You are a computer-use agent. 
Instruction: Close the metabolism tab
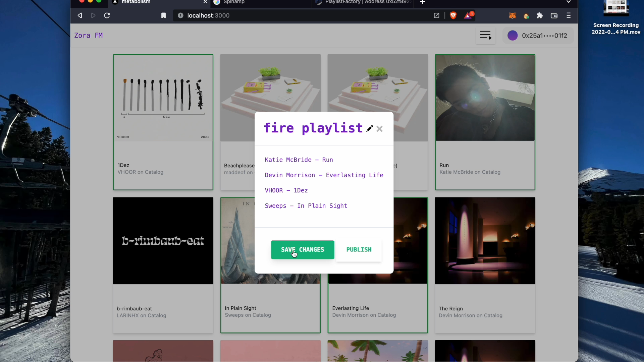tap(205, 2)
